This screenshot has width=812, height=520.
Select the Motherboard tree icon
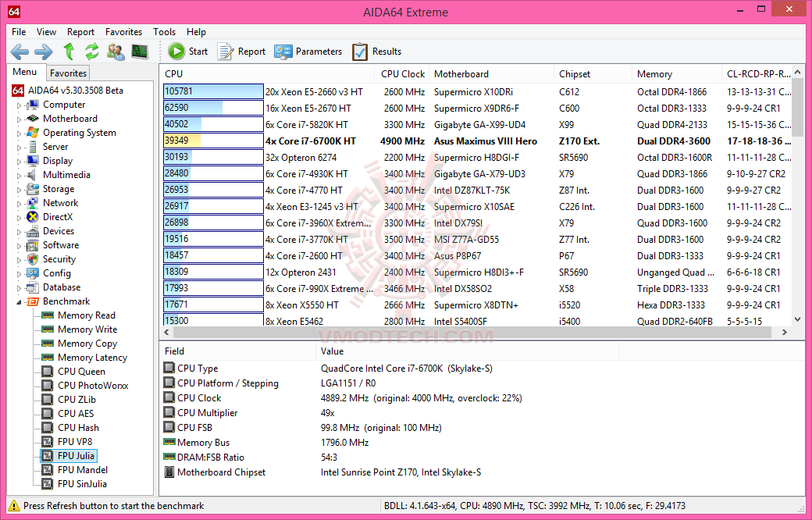pyautogui.click(x=33, y=119)
